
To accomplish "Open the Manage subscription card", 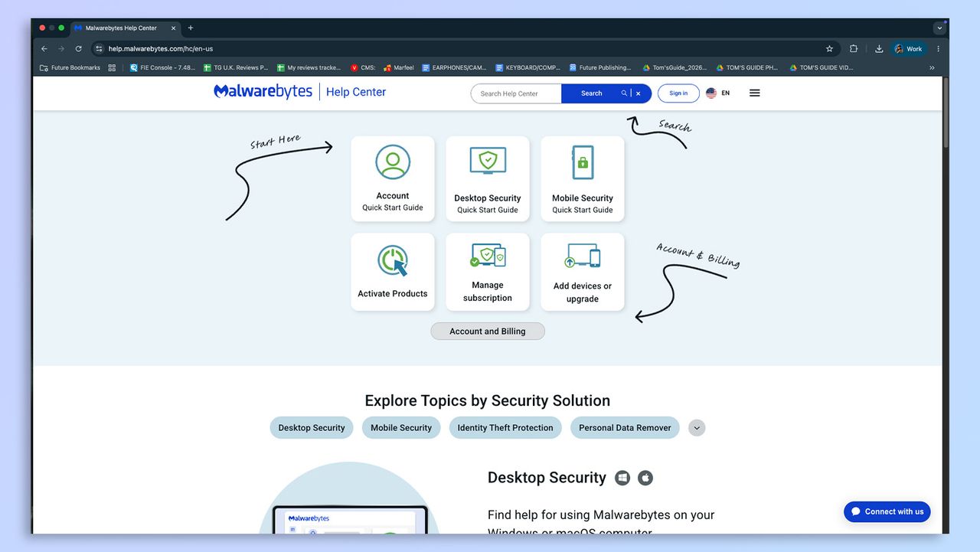I will click(x=488, y=272).
